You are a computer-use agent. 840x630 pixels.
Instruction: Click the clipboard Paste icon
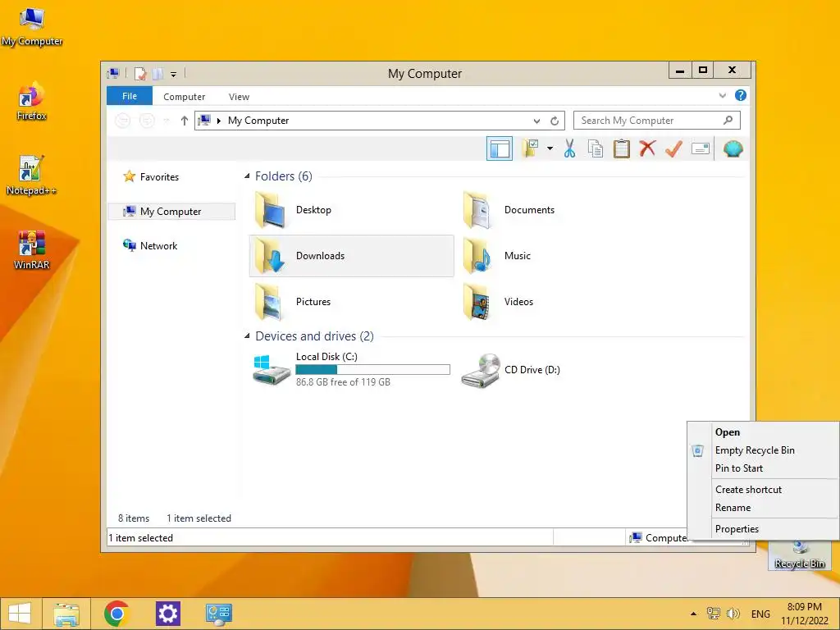[x=622, y=148]
